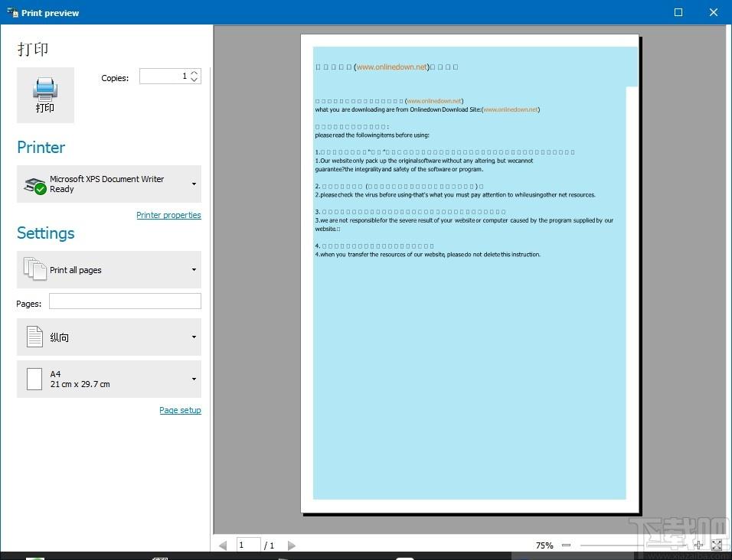The width and height of the screenshot is (732, 560).
Task: Open the Printer properties link
Action: pyautogui.click(x=168, y=215)
